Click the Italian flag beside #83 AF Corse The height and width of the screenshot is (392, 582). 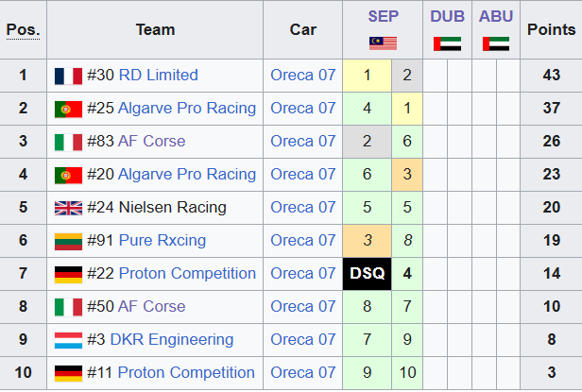(x=68, y=143)
